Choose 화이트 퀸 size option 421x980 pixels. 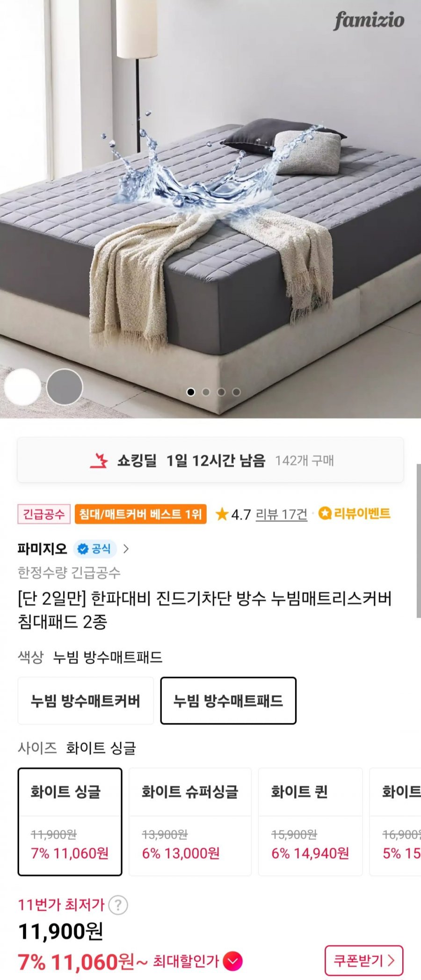[x=310, y=822]
